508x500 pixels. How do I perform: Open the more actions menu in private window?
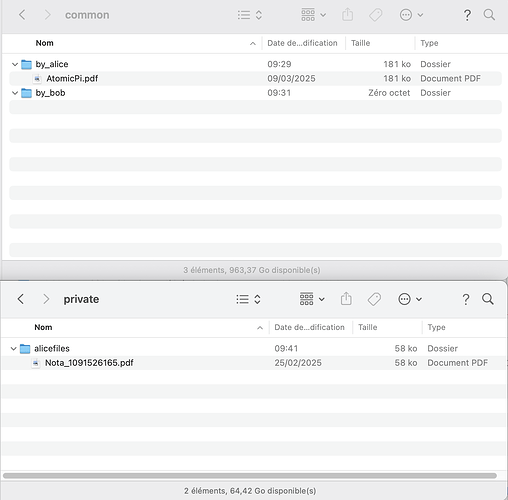[410, 299]
